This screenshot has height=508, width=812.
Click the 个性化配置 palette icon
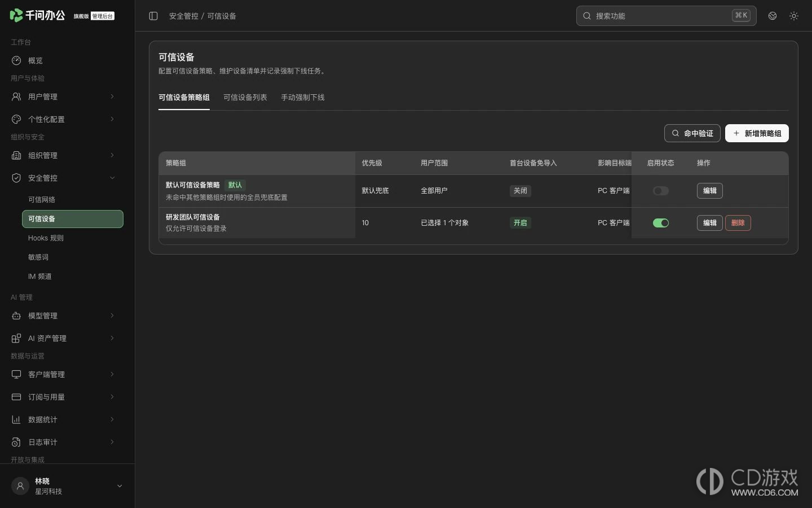point(16,119)
